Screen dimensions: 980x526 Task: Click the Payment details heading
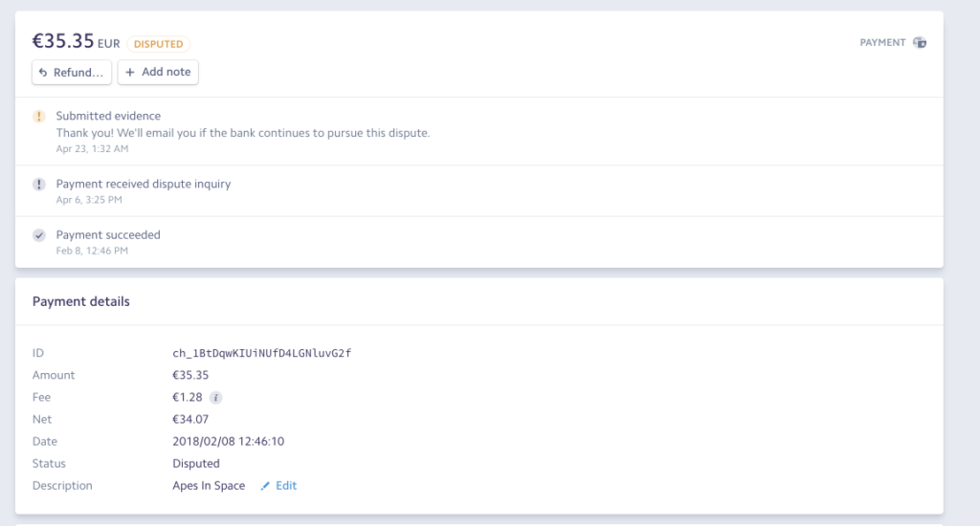(81, 301)
